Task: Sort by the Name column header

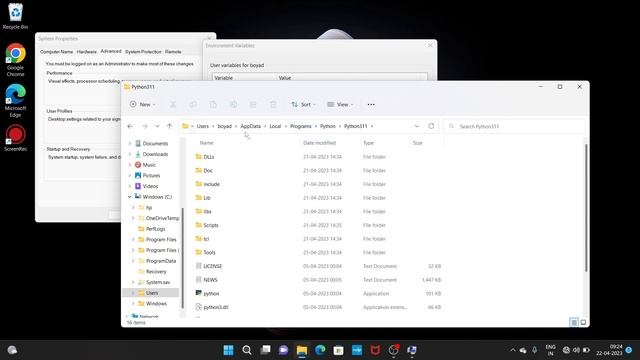Action: pos(207,143)
